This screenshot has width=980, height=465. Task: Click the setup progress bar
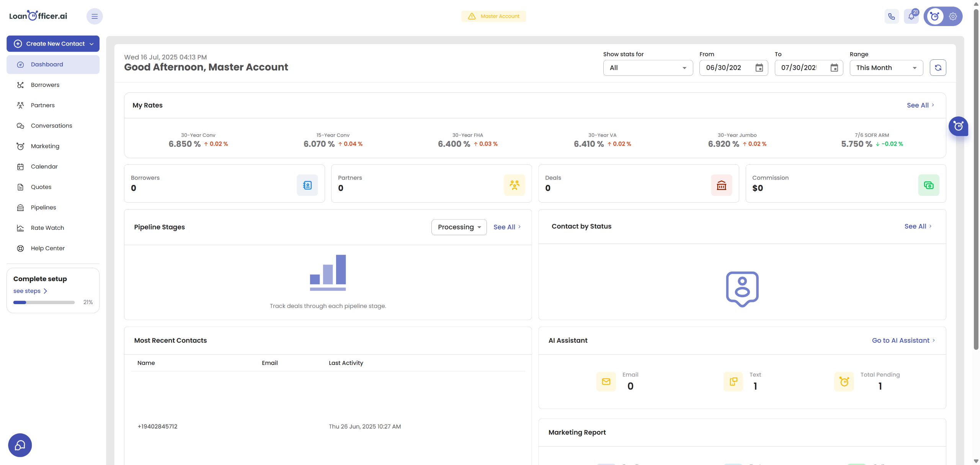pos(44,302)
